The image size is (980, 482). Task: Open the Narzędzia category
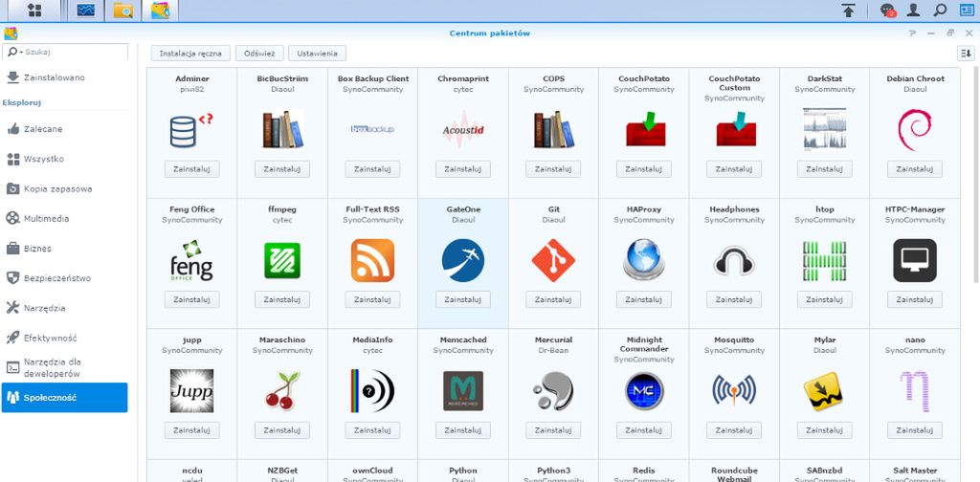pos(64,308)
